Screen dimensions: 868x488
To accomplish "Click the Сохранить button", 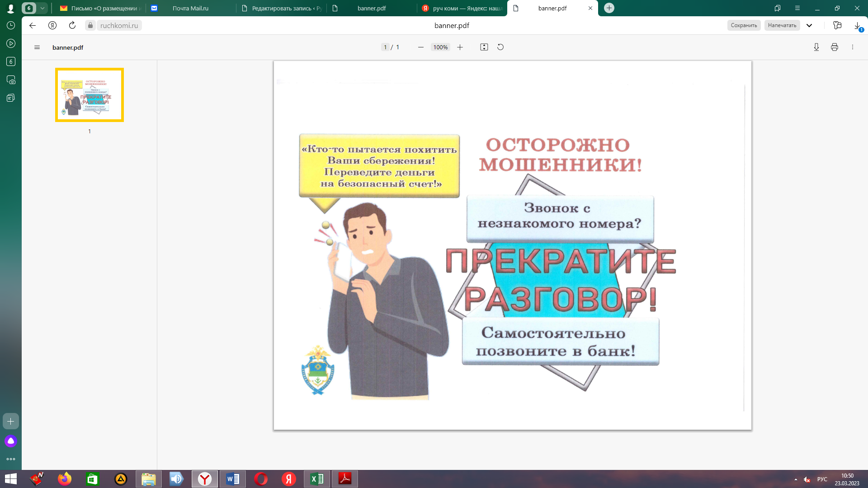I will (744, 25).
